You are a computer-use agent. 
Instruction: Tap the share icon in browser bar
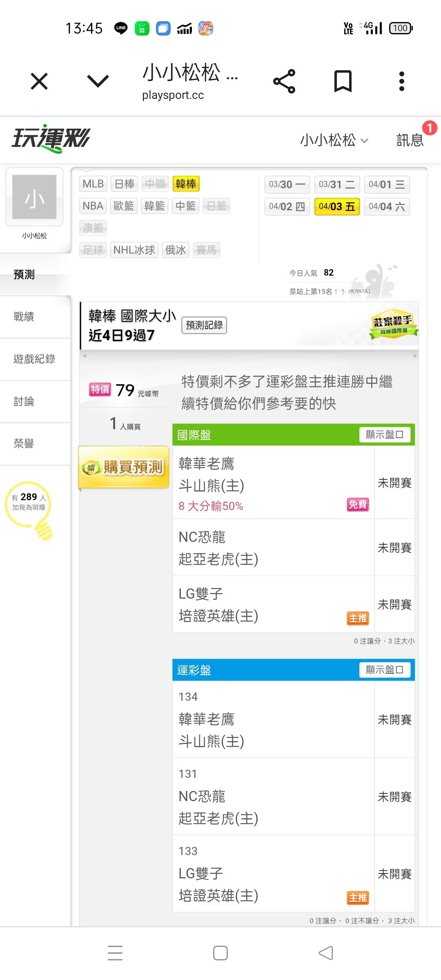[284, 81]
